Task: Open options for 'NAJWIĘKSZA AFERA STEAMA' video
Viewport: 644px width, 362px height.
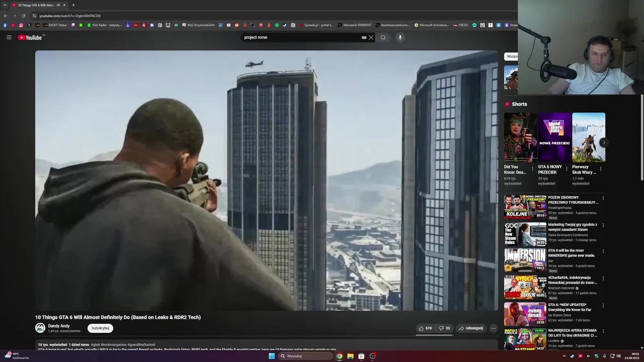Action: (x=603, y=331)
